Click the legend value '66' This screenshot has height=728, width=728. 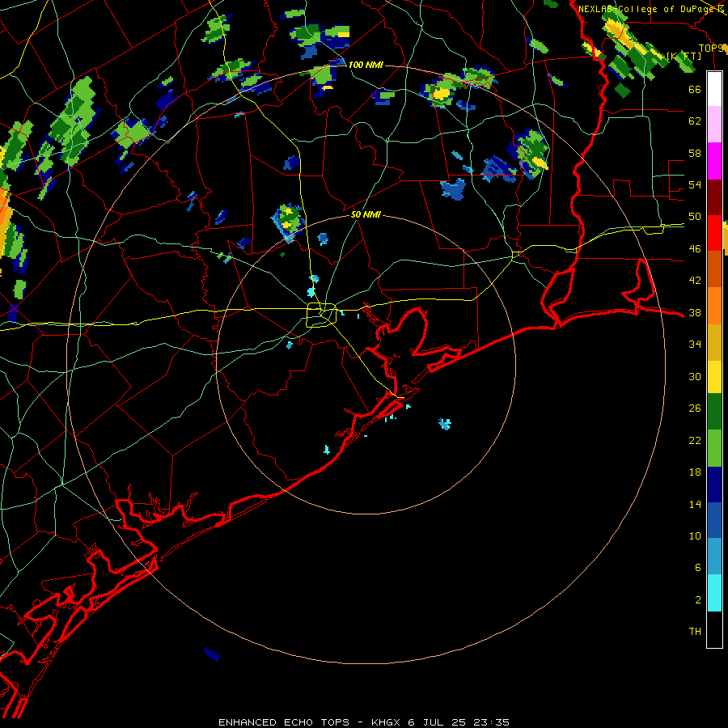(695, 89)
